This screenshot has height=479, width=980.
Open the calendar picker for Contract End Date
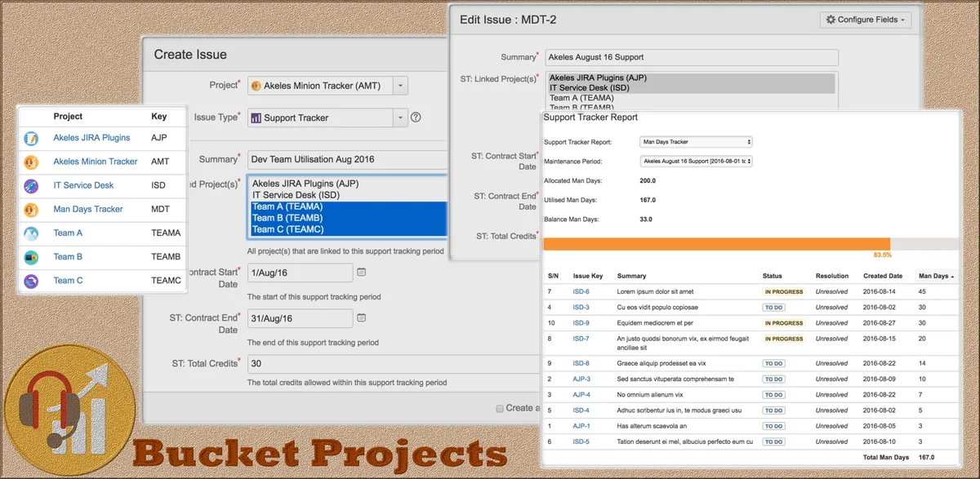click(362, 317)
